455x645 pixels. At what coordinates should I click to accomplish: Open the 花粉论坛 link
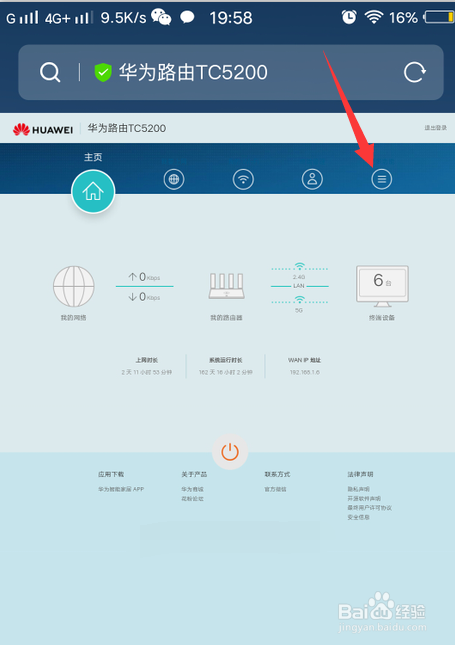click(x=193, y=499)
